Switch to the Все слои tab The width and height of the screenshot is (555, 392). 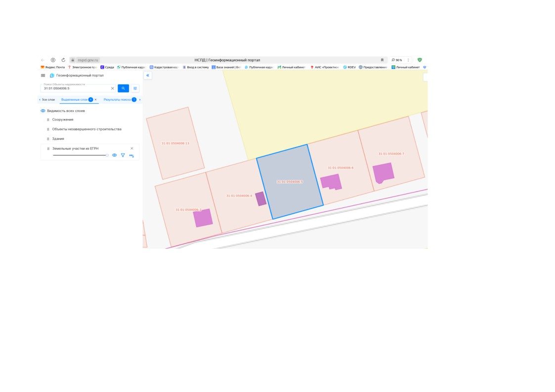tap(48, 100)
